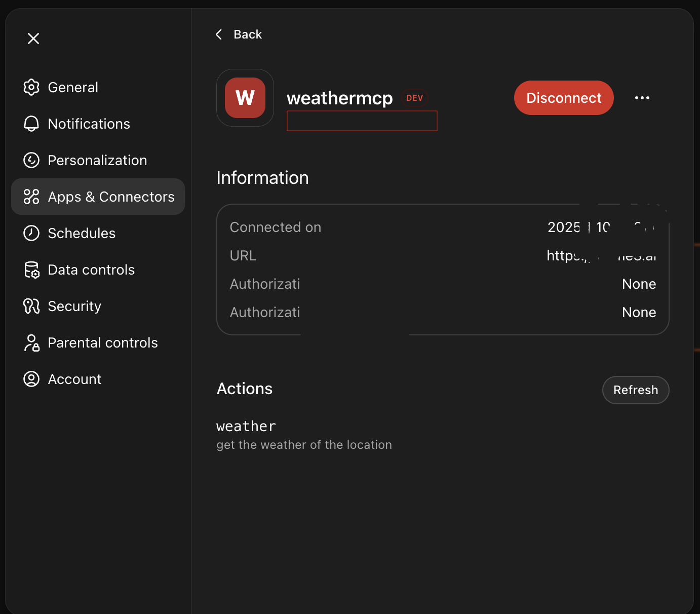Click the weathermcp red W logo
The image size is (700, 614).
[x=245, y=98]
